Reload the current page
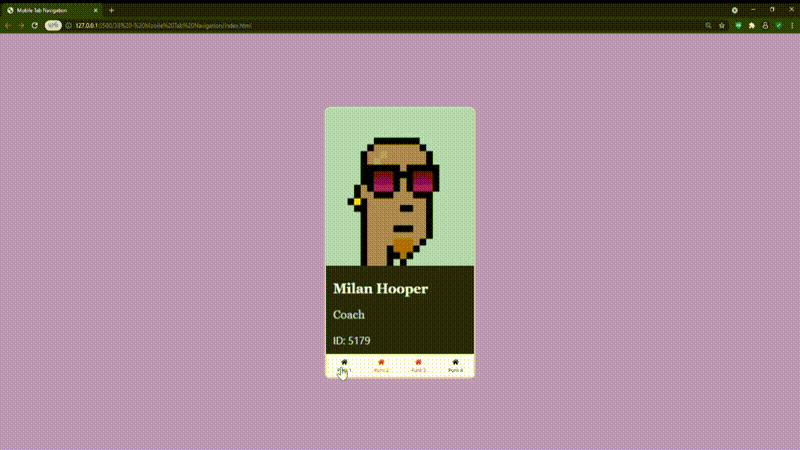Viewport: 800px width, 450px height. pyautogui.click(x=35, y=26)
